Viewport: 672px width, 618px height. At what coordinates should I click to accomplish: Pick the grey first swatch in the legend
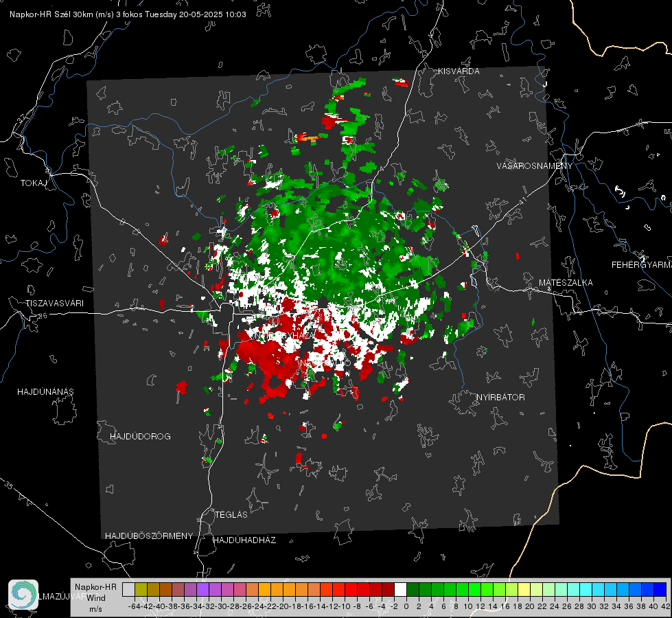click(128, 590)
